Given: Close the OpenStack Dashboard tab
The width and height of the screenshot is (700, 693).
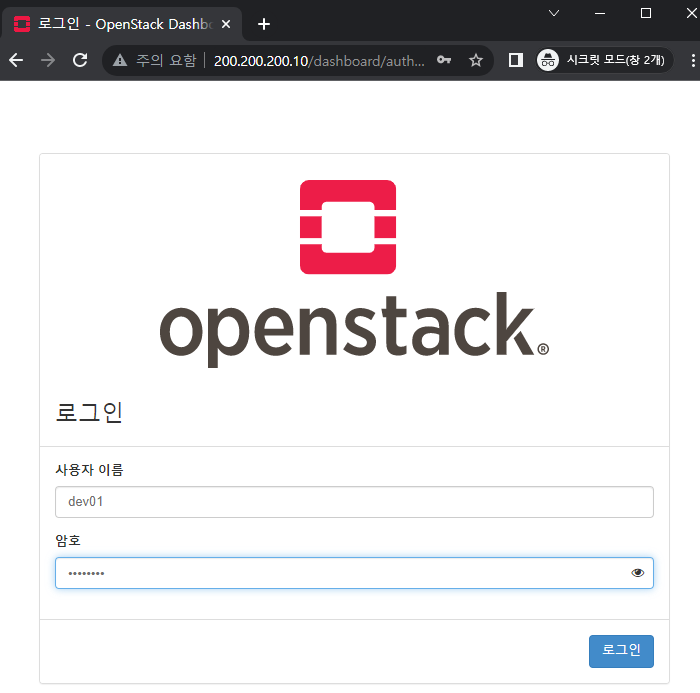Looking at the screenshot, I should 226,24.
